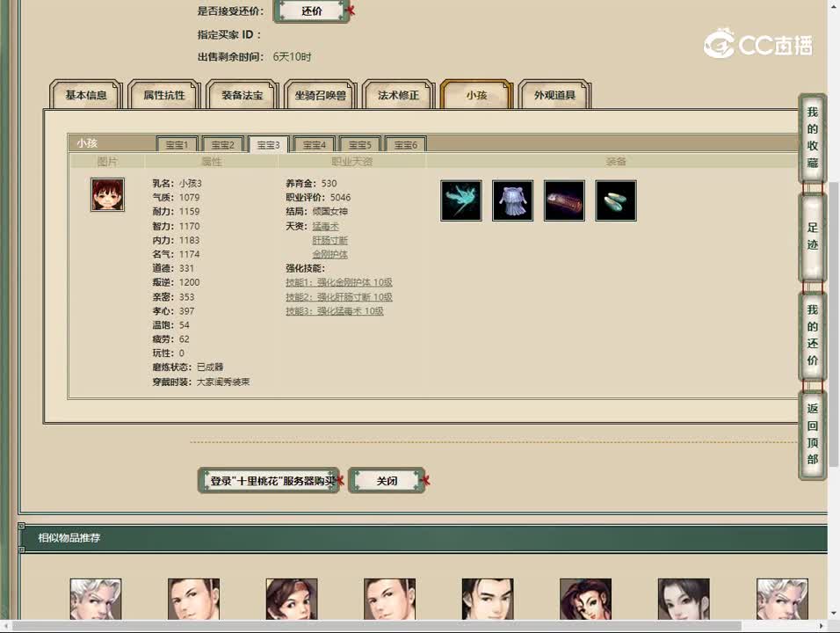Select the 小孩 tab
Viewport: 840px width, 633px height.
[476, 95]
